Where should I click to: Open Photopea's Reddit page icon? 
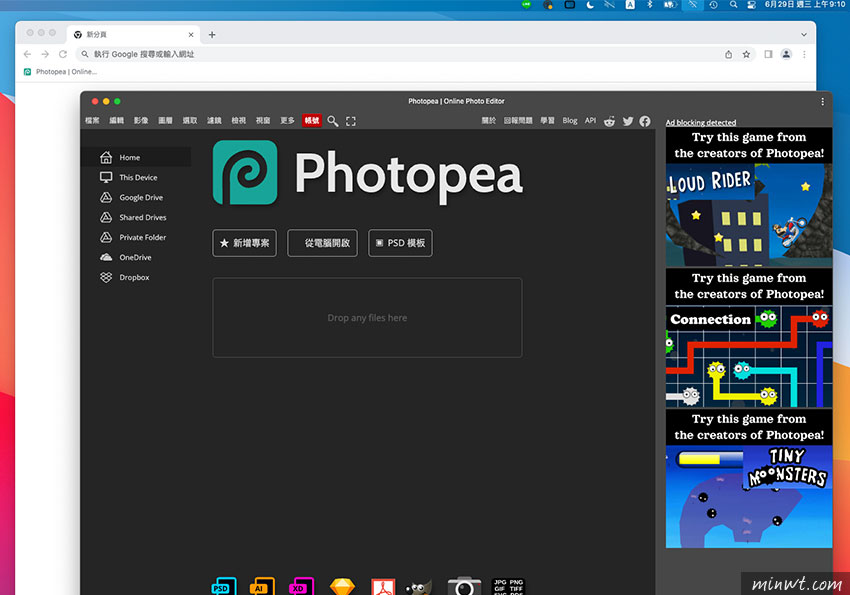coord(609,121)
